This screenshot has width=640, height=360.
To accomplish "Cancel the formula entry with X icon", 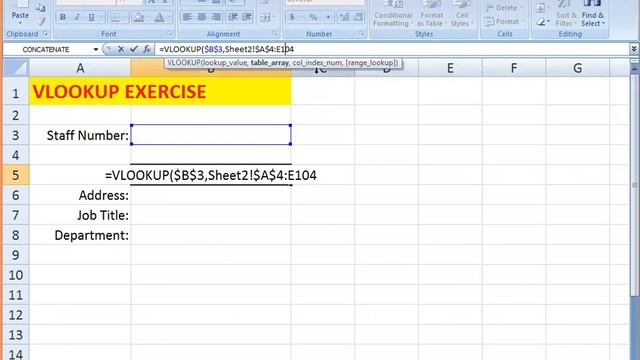I will [x=121, y=49].
